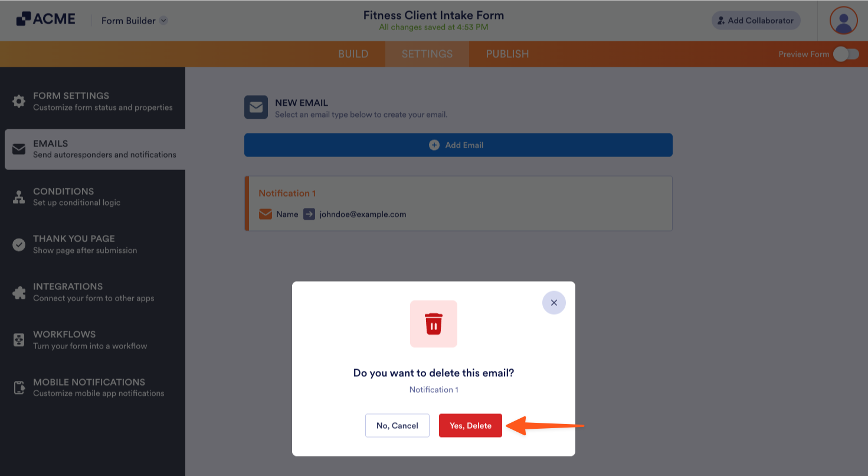The height and width of the screenshot is (476, 868).
Task: Expand the Form Builder dropdown
Action: [162, 20]
